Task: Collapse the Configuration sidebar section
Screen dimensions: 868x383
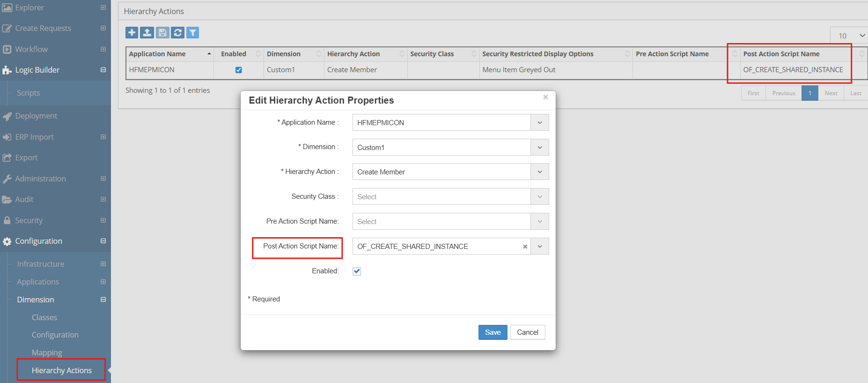Action: pyautogui.click(x=103, y=241)
